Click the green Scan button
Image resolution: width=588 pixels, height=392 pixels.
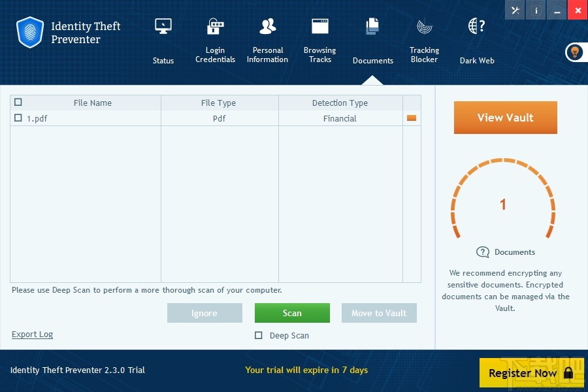pos(292,313)
